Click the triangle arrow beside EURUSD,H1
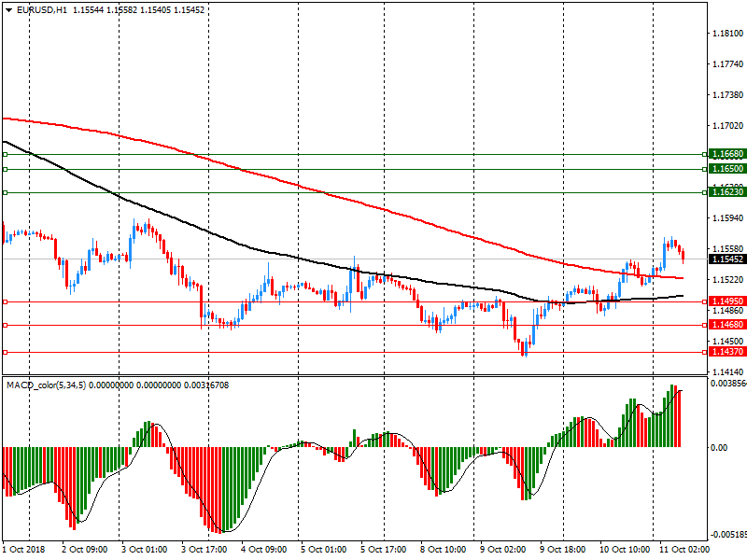 coord(7,8)
